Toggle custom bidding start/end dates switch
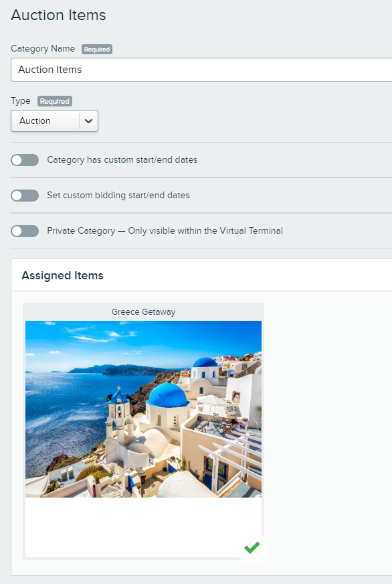This screenshot has height=584, width=392. pos(25,196)
